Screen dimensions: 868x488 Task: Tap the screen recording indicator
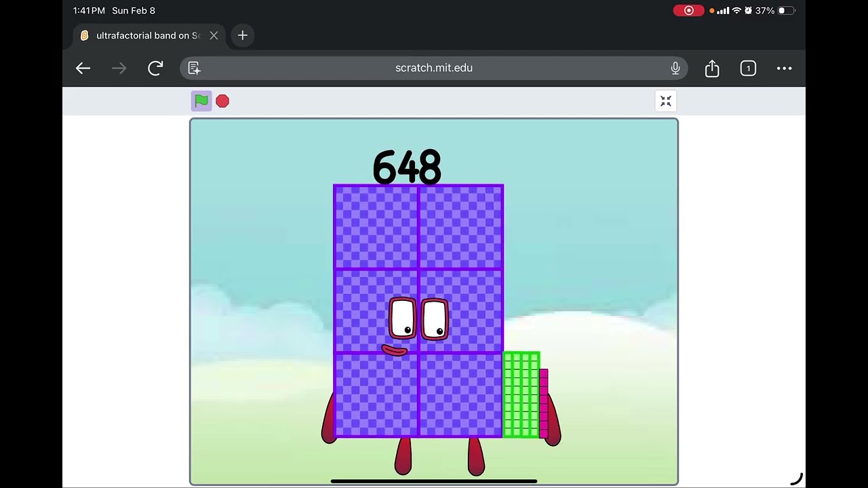(x=688, y=11)
